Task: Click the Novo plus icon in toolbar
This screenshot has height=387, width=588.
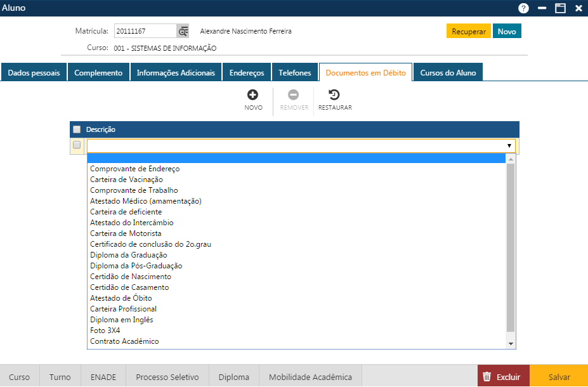Action: [252, 95]
